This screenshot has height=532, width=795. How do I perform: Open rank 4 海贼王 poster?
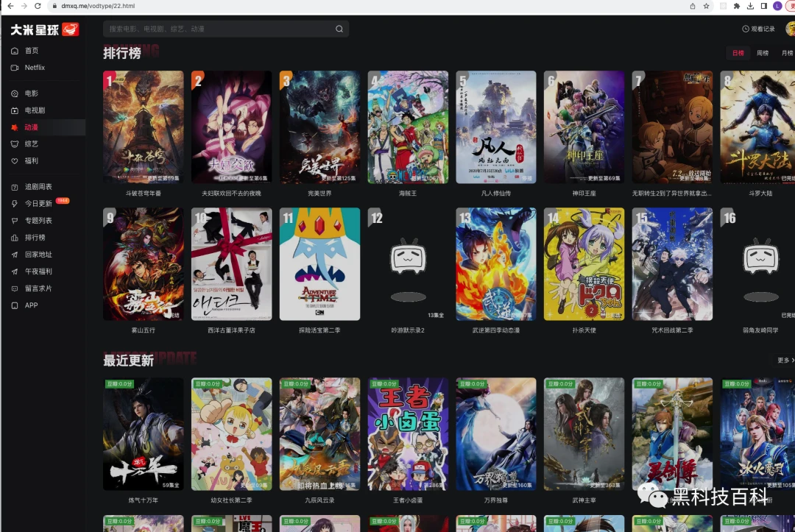click(408, 127)
